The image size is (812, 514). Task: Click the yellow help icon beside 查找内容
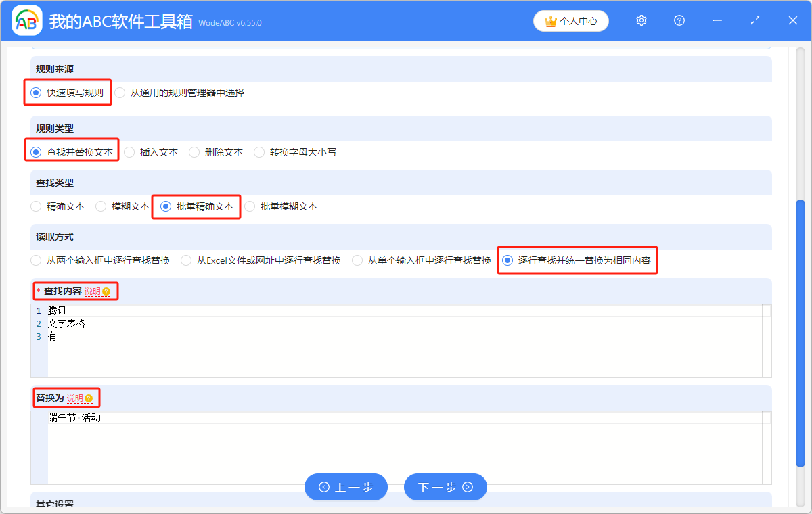pos(106,291)
